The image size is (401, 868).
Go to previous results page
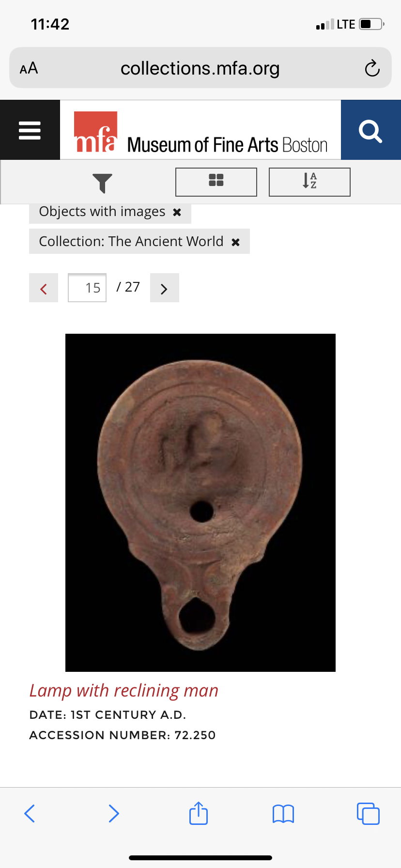point(44,288)
